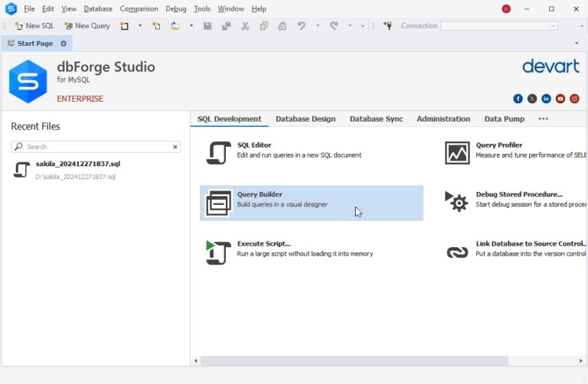Click the Instagram social icon
Screen dimensions: 588x384
tap(574, 99)
